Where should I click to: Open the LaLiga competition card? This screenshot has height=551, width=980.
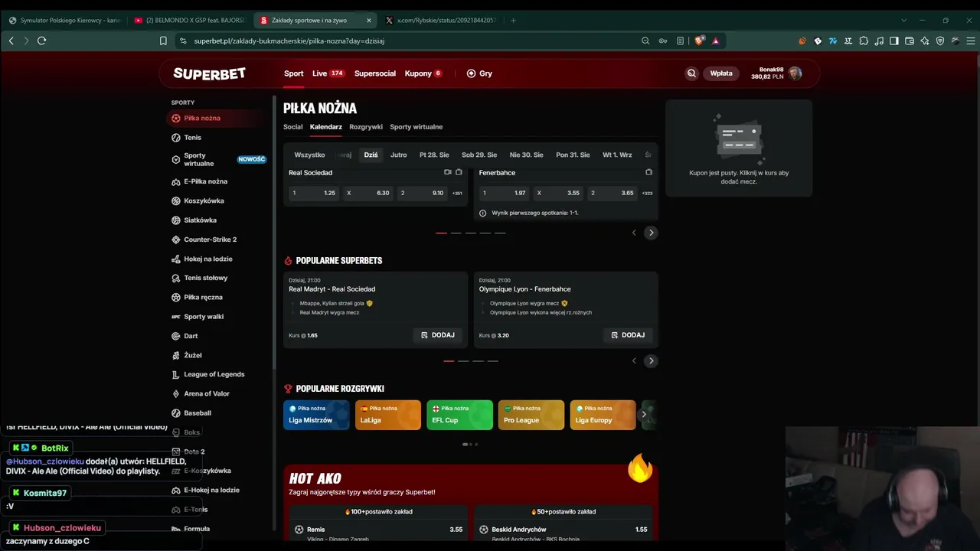tap(388, 415)
